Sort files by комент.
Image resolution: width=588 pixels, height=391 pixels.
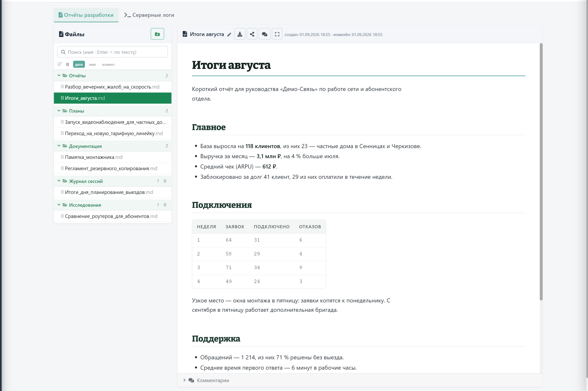pos(109,65)
